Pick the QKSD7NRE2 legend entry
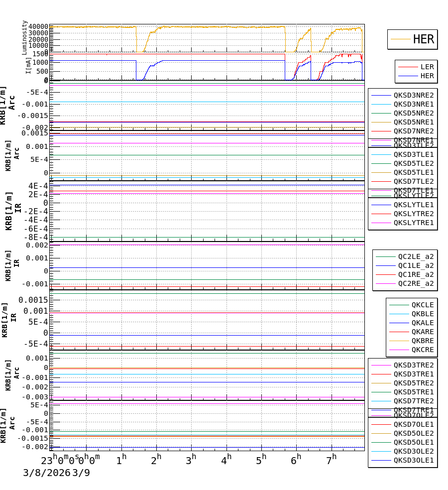This screenshot has height=490, width=448. (x=413, y=131)
